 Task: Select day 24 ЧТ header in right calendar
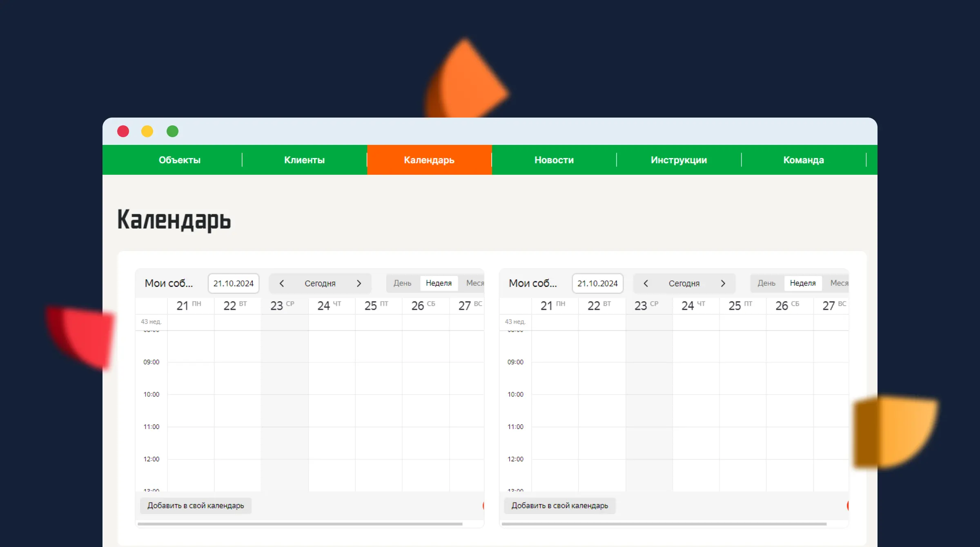(x=693, y=305)
